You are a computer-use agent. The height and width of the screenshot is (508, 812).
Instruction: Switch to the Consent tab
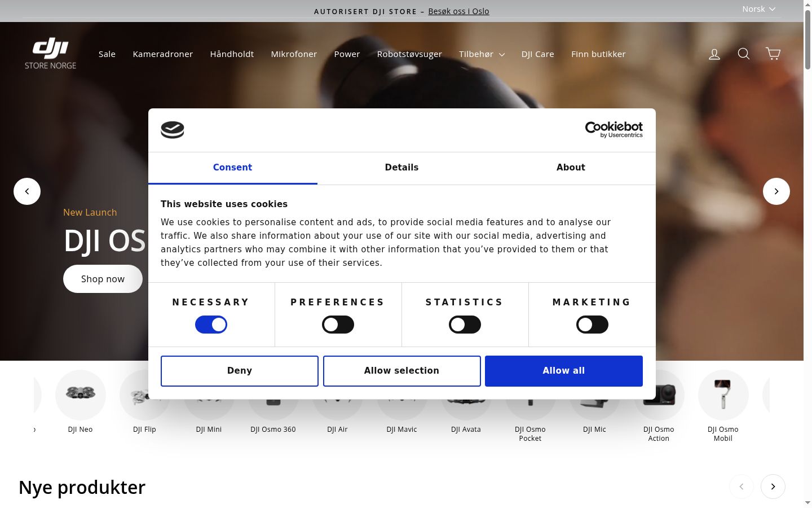[x=232, y=168]
